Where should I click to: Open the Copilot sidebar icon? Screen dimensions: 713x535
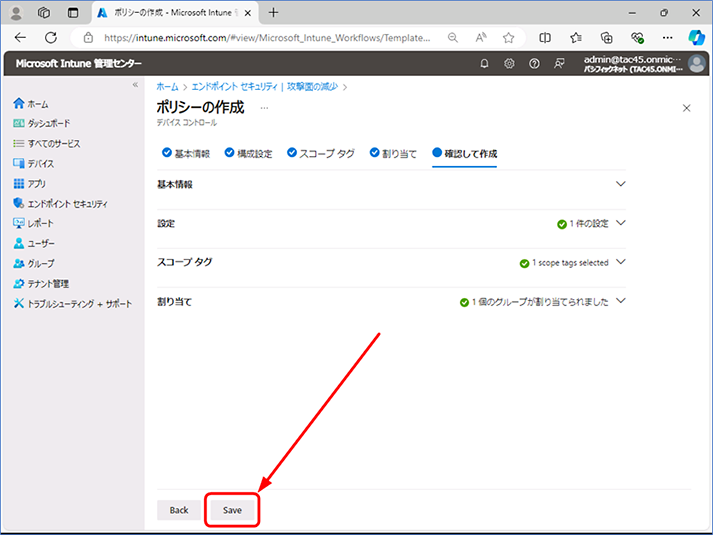click(696, 38)
